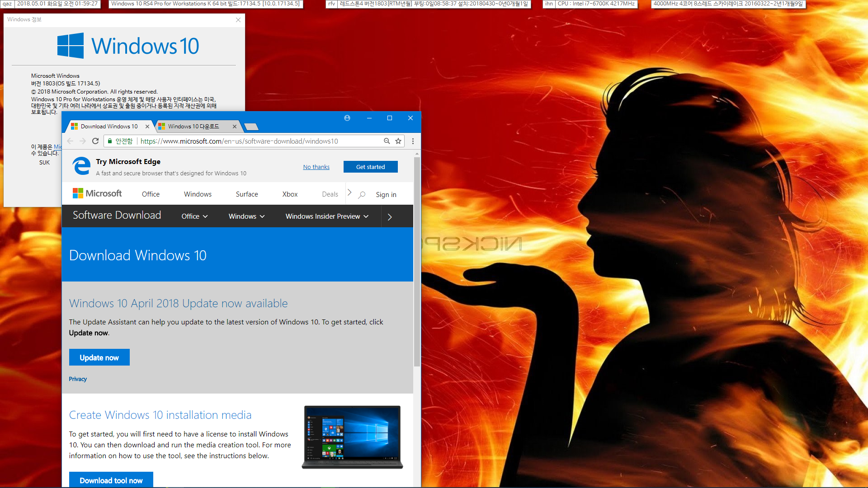This screenshot has width=868, height=488.
Task: Click the page vertical scrollbar thumb
Action: [x=417, y=262]
